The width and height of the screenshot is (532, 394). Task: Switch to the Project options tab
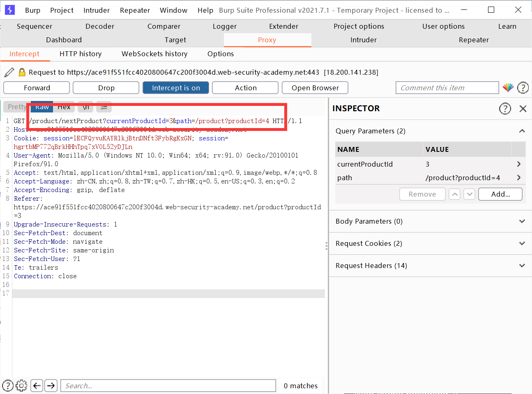(x=359, y=26)
